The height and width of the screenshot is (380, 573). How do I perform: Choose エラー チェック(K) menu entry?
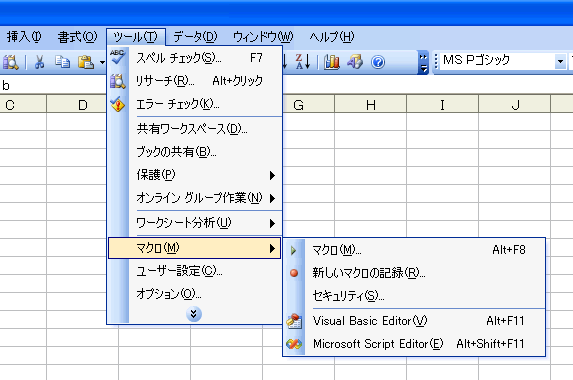coord(195,104)
